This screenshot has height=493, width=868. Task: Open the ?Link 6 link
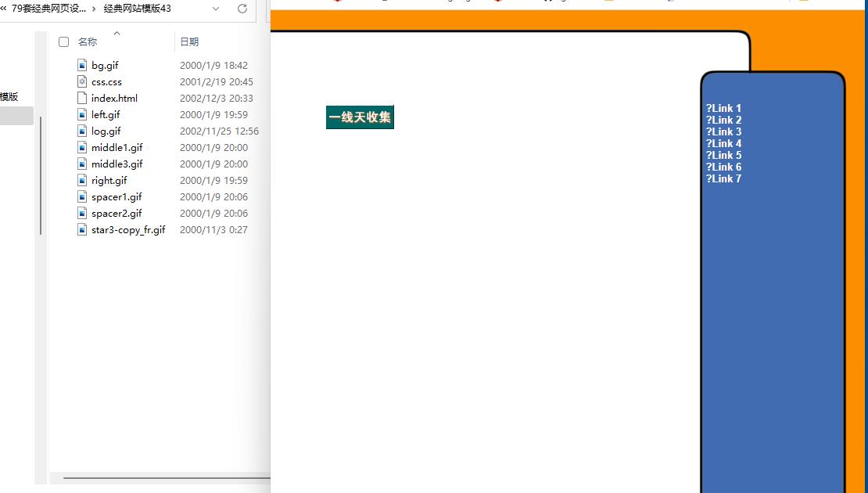pyautogui.click(x=723, y=167)
